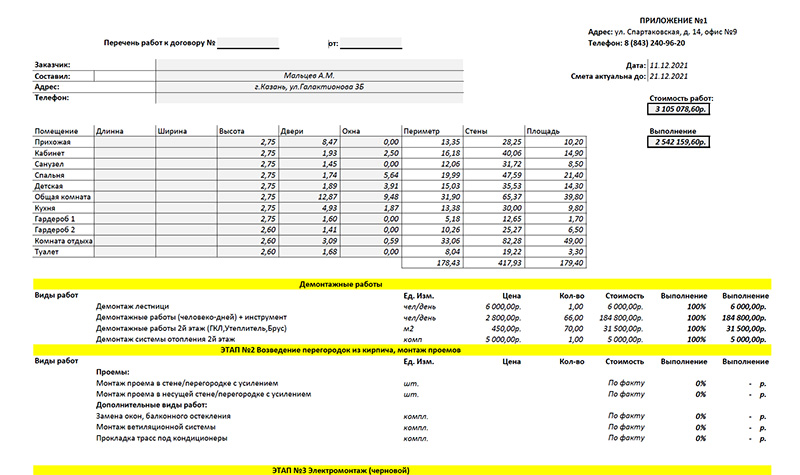The width and height of the screenshot is (800, 475).
Task: Click the total cost box 3 105 078,60р.
Action: (x=682, y=109)
